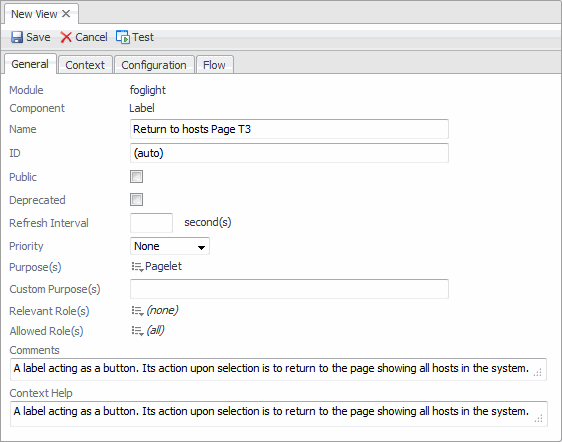The height and width of the screenshot is (442, 562).
Task: Switch to the Configuration tab
Action: [154, 65]
